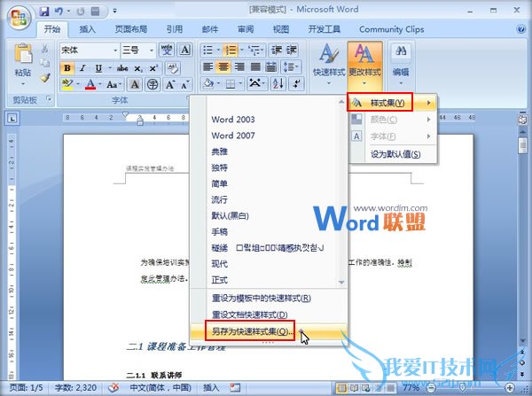532x396 pixels.
Task: Switch to the 页面布局 tab
Action: click(131, 29)
